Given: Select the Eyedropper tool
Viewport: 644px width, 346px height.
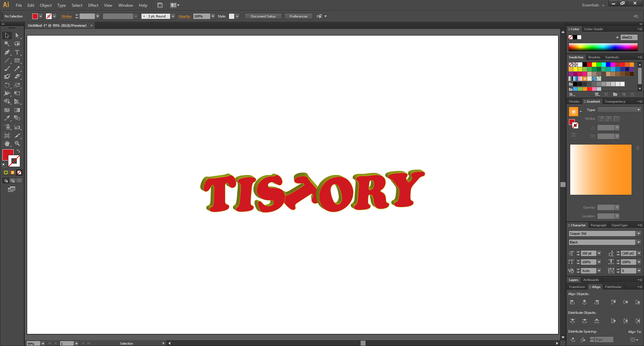Looking at the screenshot, I should 7,118.
